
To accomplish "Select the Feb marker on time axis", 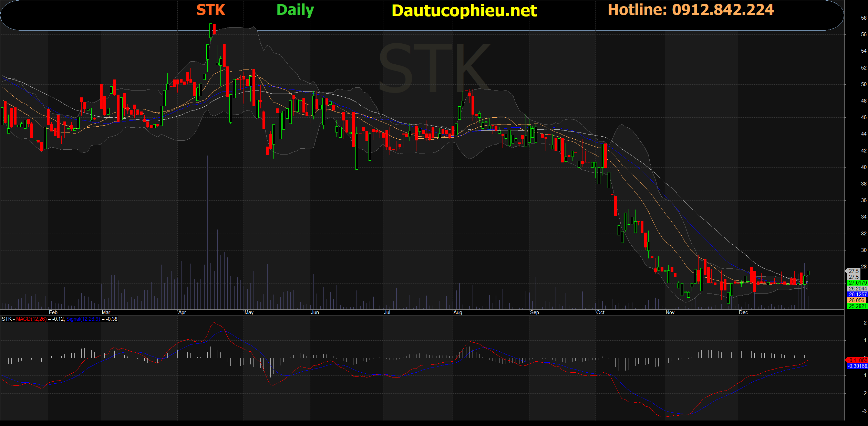I will pos(53,312).
